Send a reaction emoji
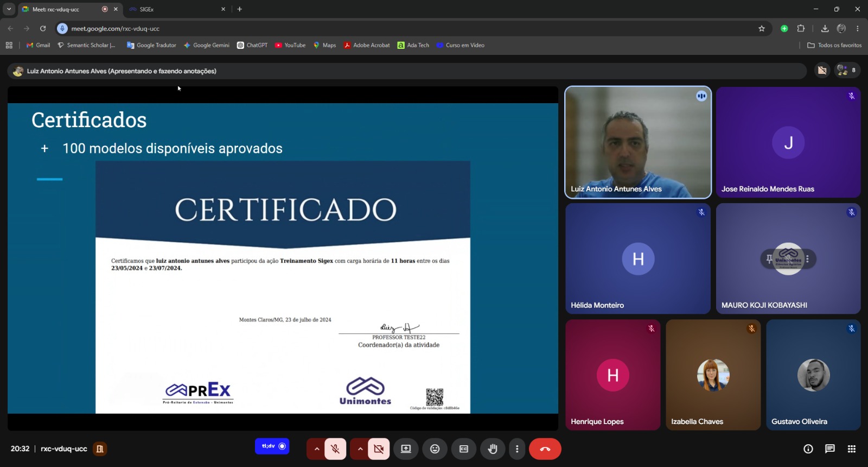This screenshot has width=868, height=467. tap(435, 449)
